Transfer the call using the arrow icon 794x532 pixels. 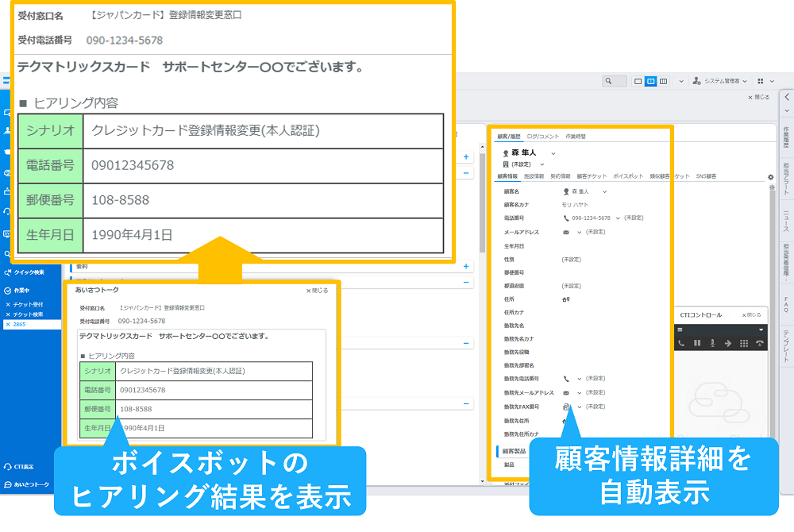[x=728, y=343]
